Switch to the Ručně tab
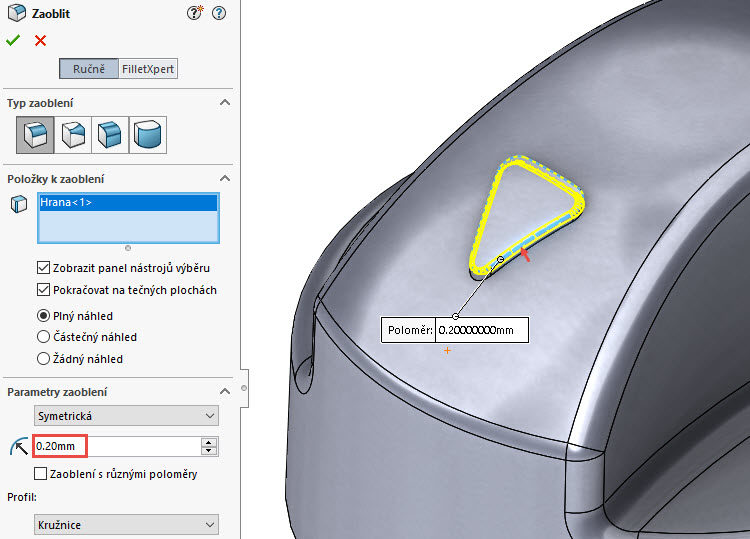750x539 pixels. [89, 69]
